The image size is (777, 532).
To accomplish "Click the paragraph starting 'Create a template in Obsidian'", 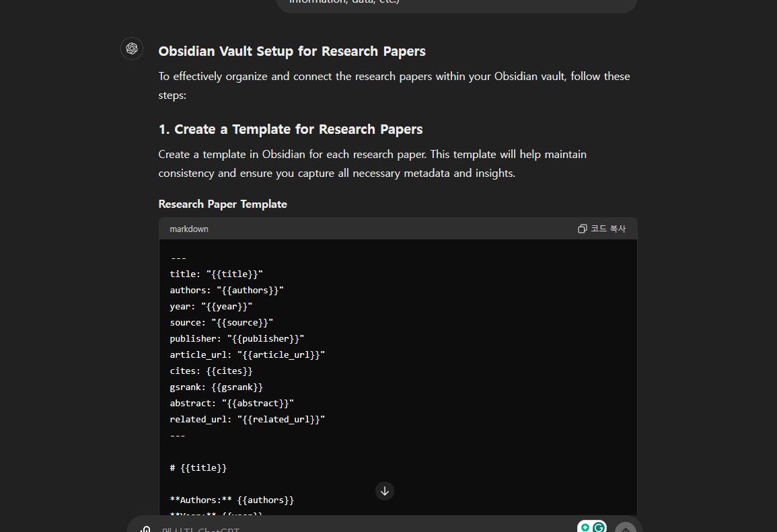I will point(372,164).
